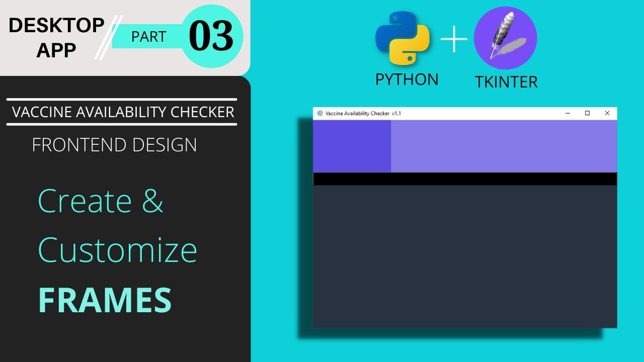Click the app icon in the title bar
This screenshot has width=644, height=362.
[x=319, y=113]
